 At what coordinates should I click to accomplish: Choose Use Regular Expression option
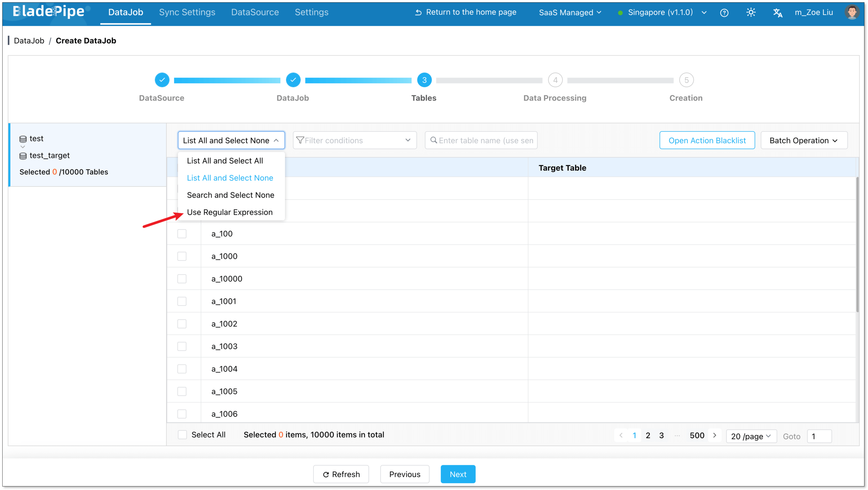coord(230,212)
